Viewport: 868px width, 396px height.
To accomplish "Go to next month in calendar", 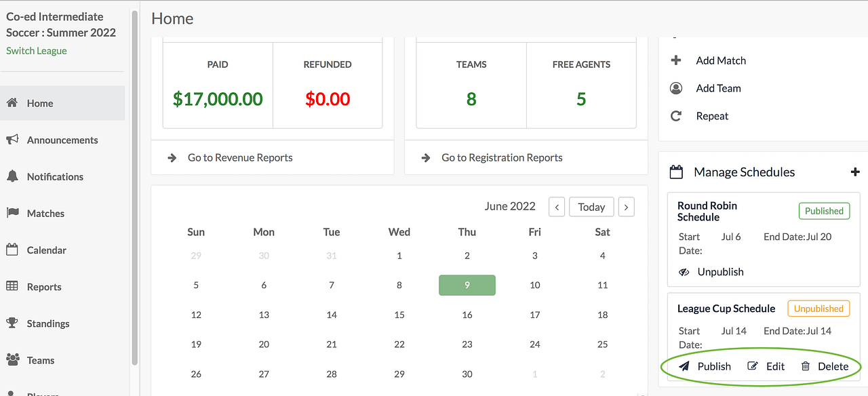I will click(x=626, y=207).
